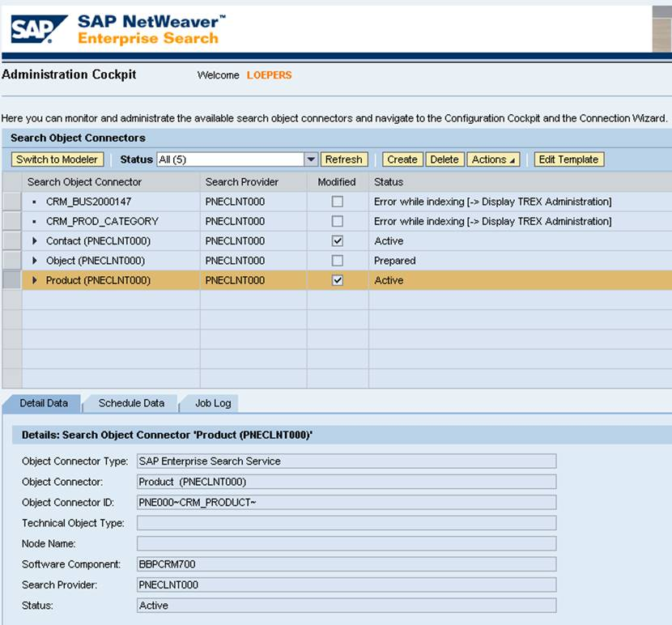Open the Job Log tab
This screenshot has width=672, height=625.
tap(212, 403)
